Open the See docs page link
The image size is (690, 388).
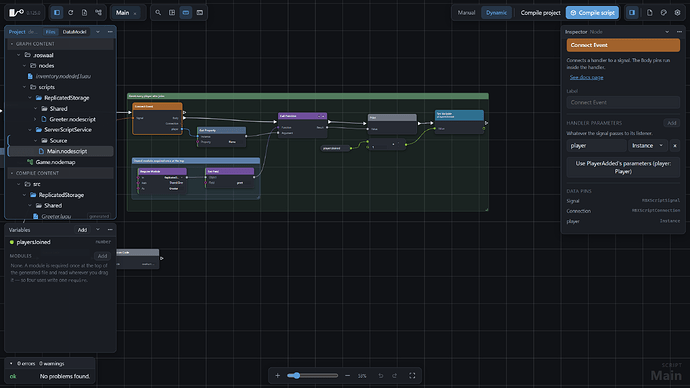point(586,77)
